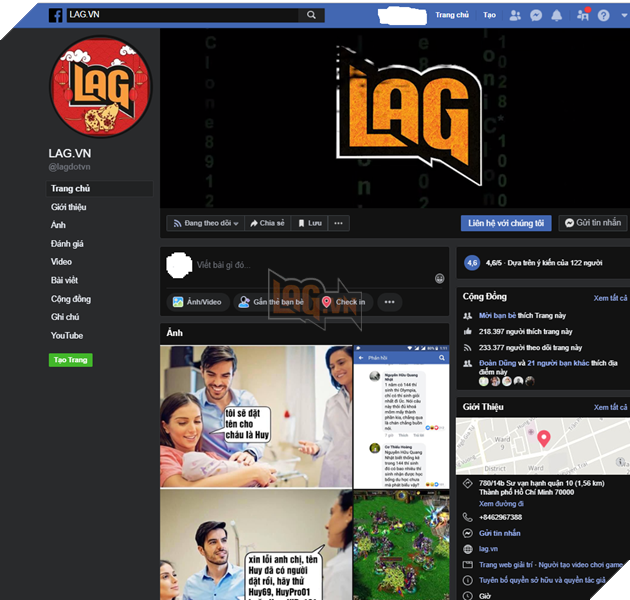This screenshot has width=630, height=600.
Task: Click Gửi tin nhắn link in Giới Thiệu
Action: (499, 533)
